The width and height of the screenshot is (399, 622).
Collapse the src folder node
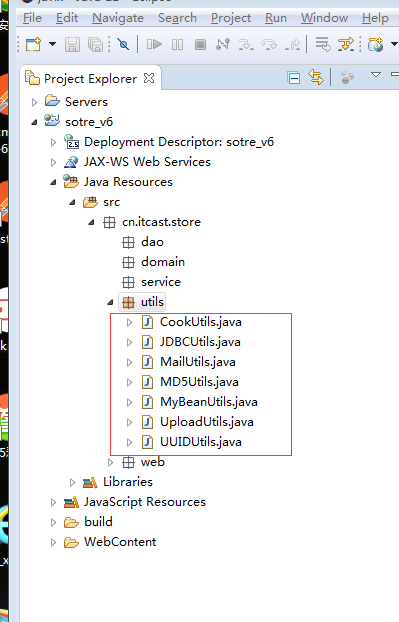click(72, 202)
